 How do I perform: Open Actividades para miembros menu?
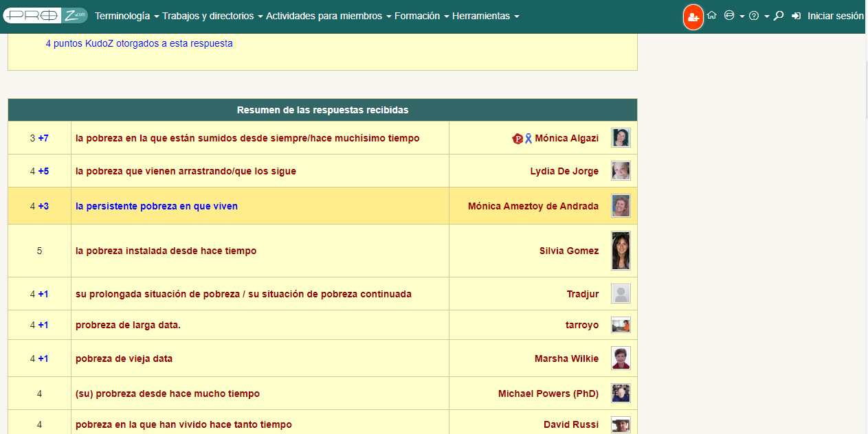click(329, 16)
